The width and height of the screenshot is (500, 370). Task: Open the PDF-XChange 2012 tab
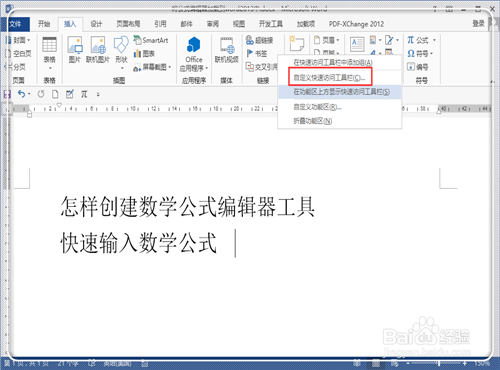coord(356,24)
